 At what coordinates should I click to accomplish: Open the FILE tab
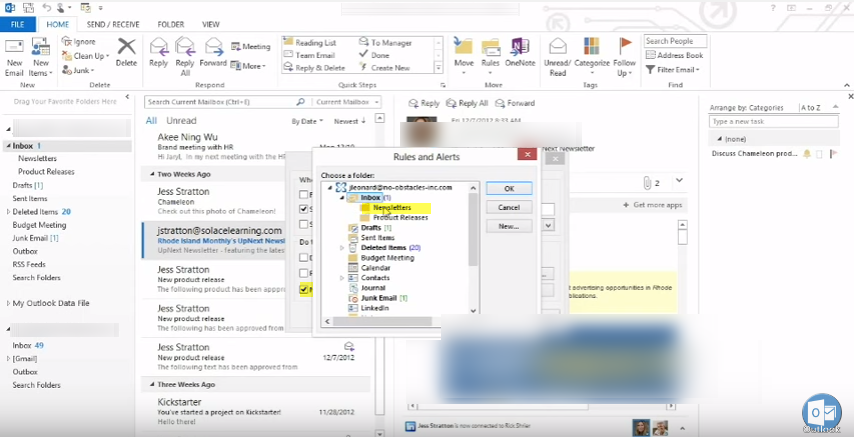(17, 25)
